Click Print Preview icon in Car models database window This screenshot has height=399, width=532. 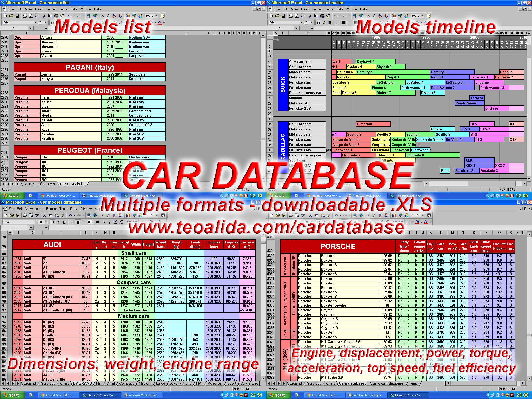(x=31, y=215)
